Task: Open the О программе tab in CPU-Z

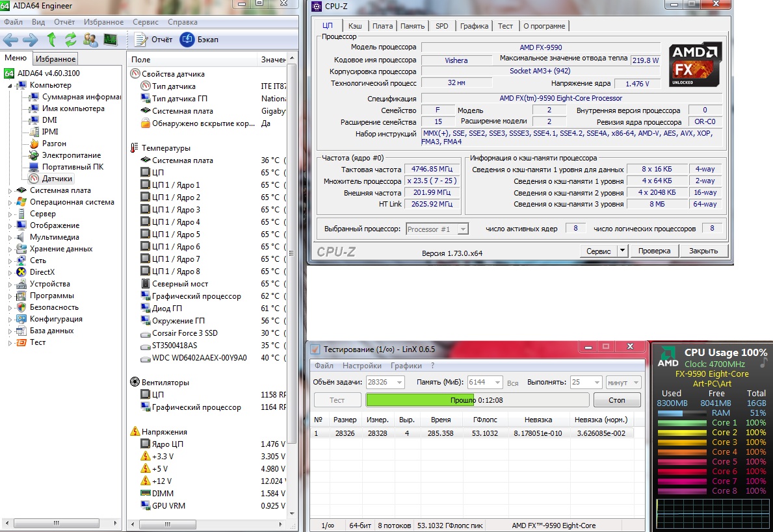Action: (x=544, y=26)
